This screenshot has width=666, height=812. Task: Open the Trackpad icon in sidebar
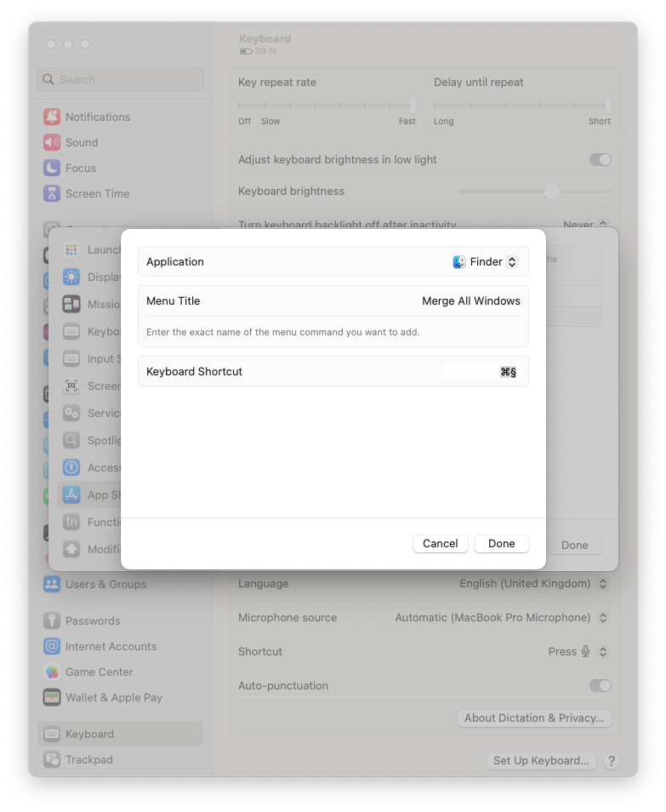click(x=52, y=759)
